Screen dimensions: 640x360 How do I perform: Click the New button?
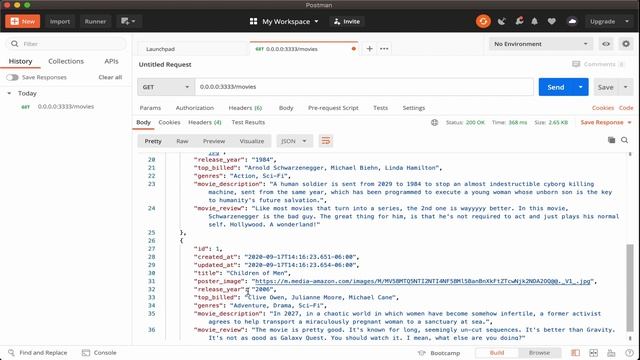(22, 21)
